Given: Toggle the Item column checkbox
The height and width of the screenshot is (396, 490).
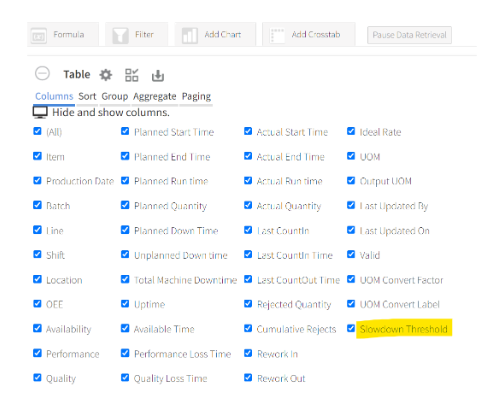Looking at the screenshot, I should point(37,156).
